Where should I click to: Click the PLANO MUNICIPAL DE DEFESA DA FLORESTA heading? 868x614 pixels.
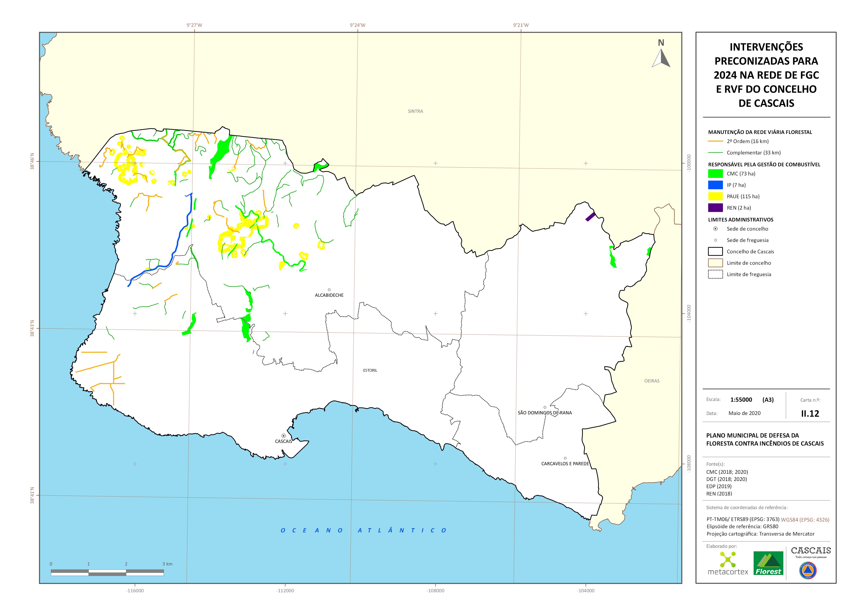[765, 439]
